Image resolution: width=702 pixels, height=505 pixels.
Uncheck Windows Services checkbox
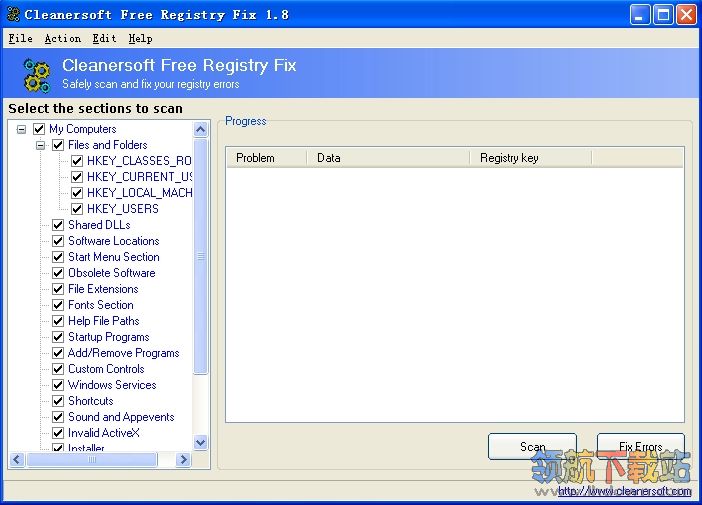[58, 385]
